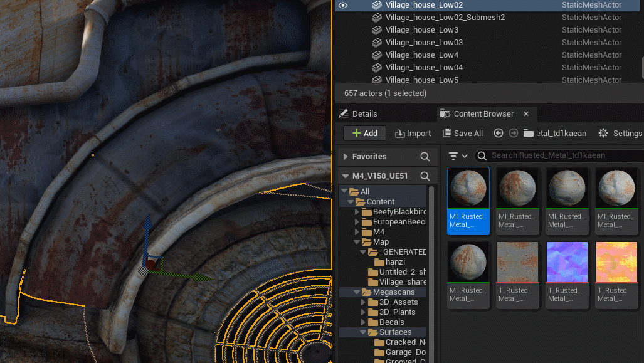
Task: Click the Favorites search magnifier icon
Action: pyautogui.click(x=425, y=157)
